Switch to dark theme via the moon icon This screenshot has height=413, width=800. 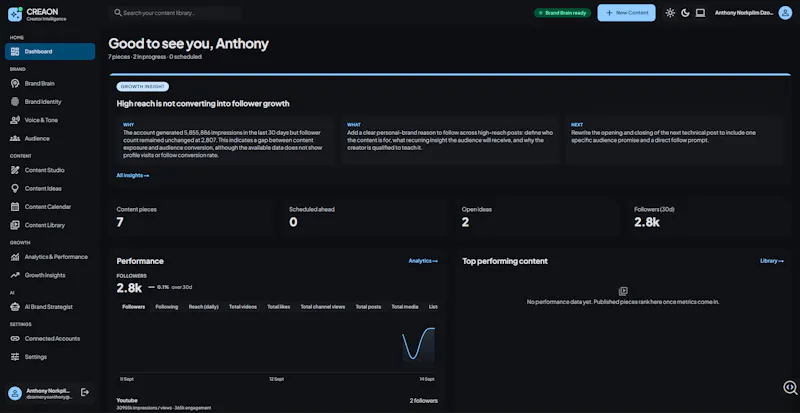(685, 13)
